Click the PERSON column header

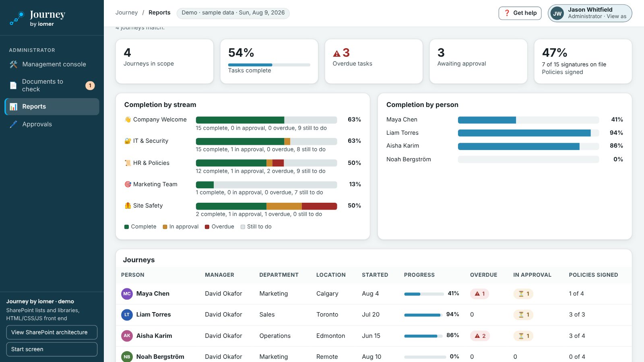(x=133, y=275)
